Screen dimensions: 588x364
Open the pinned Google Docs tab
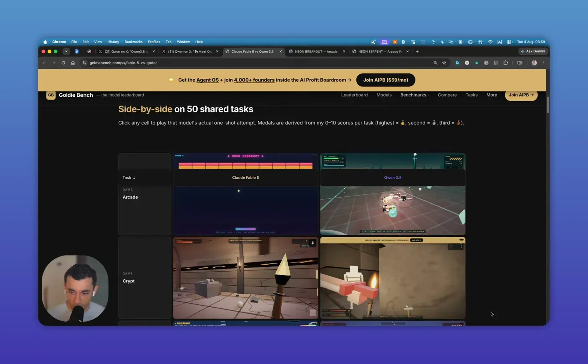77,51
